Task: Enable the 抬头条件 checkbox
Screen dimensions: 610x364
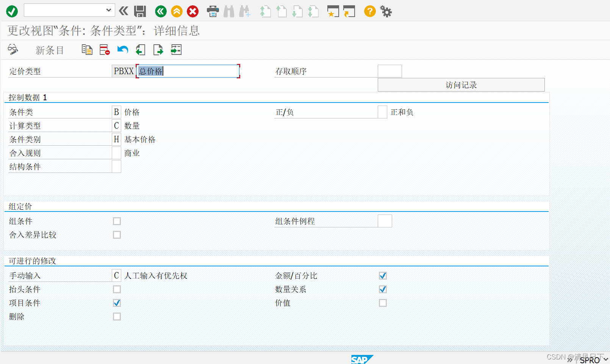Action: (x=117, y=289)
